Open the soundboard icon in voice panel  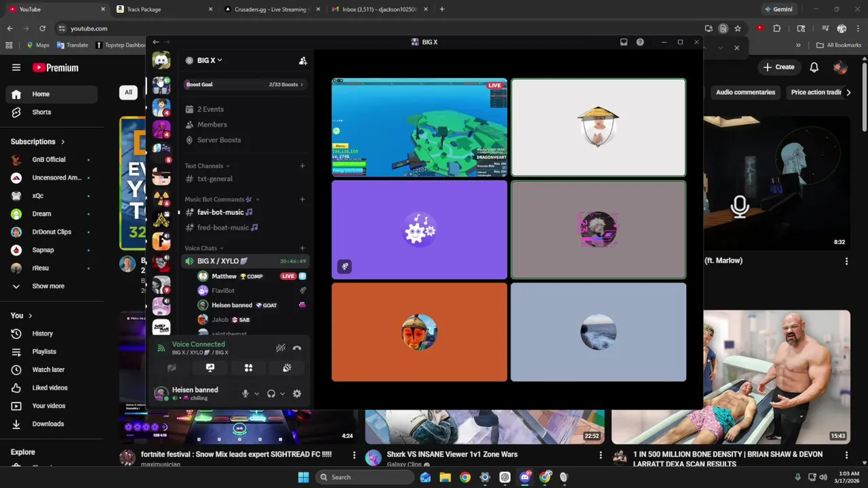click(288, 368)
